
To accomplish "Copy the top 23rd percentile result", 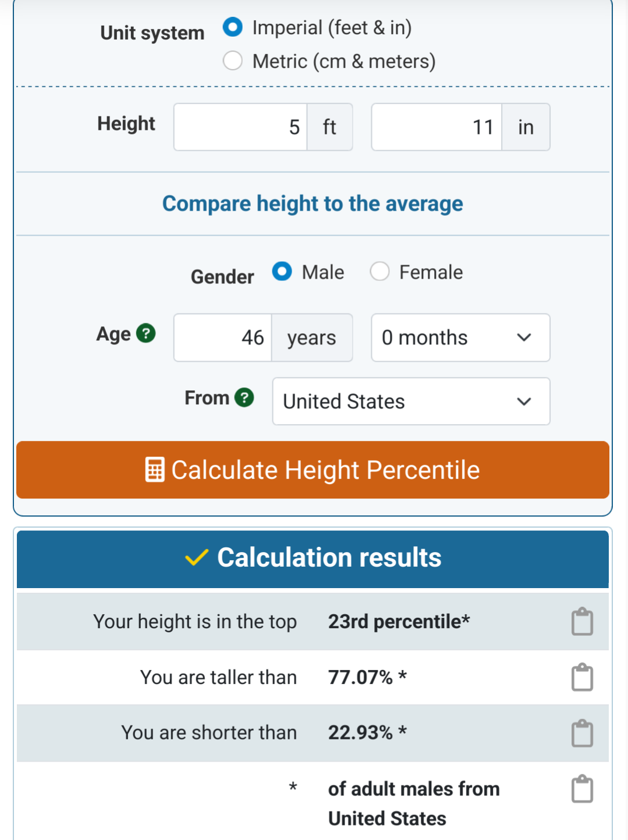I will pyautogui.click(x=582, y=622).
